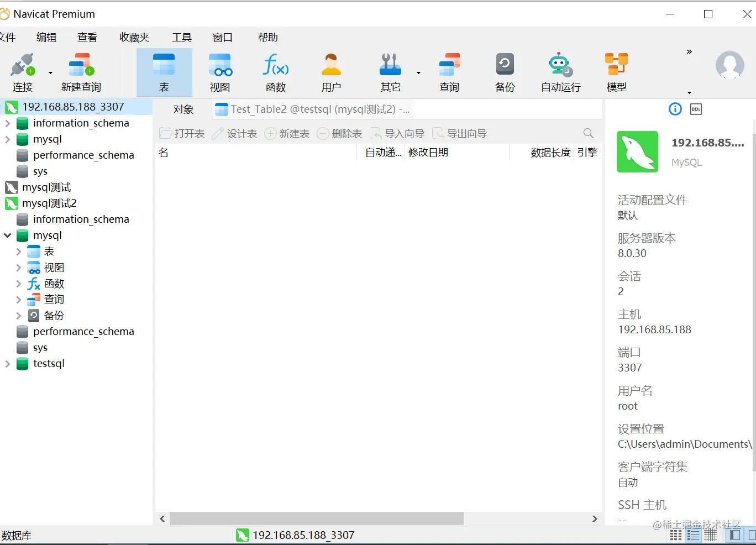Expand the mysql database under 192.168.85.188_3307
The image size is (756, 545).
pos(8,139)
